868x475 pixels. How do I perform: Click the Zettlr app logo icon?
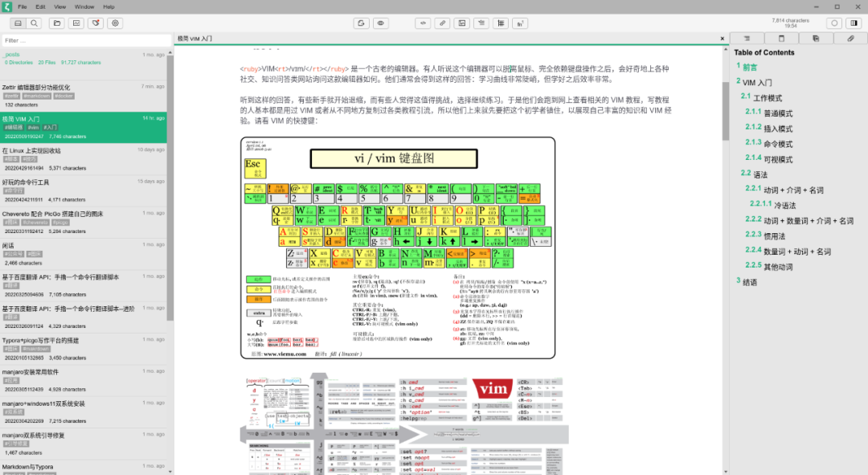(x=6, y=6)
